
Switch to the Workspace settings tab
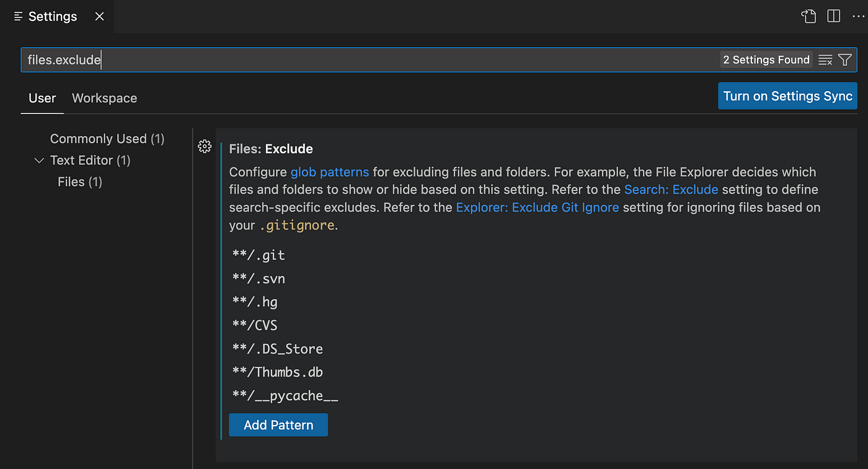104,98
